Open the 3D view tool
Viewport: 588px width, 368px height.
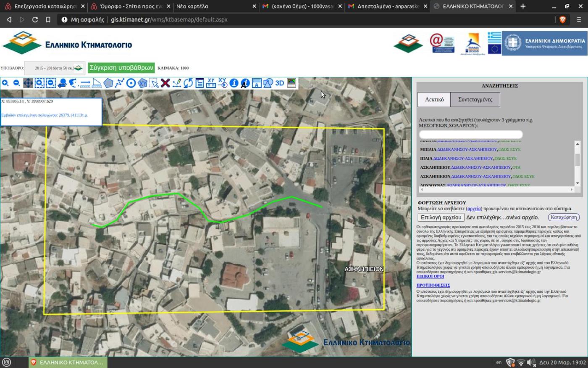click(x=280, y=83)
